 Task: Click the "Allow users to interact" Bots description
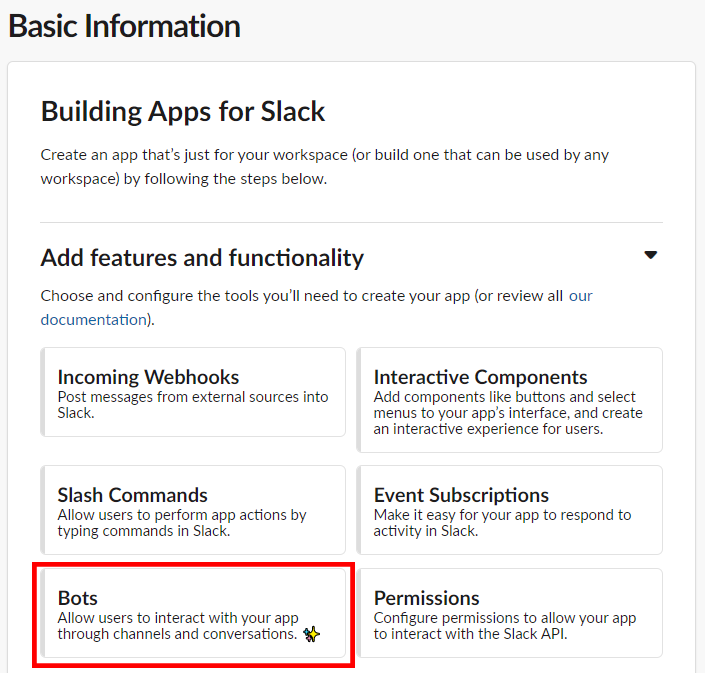coord(178,626)
